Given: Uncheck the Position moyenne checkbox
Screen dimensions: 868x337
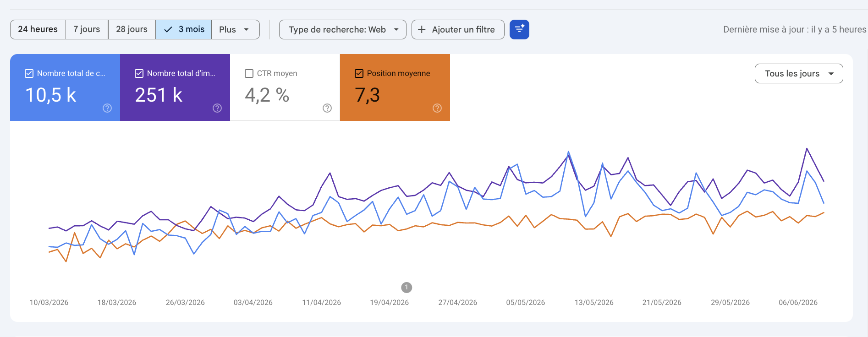Looking at the screenshot, I should [359, 73].
